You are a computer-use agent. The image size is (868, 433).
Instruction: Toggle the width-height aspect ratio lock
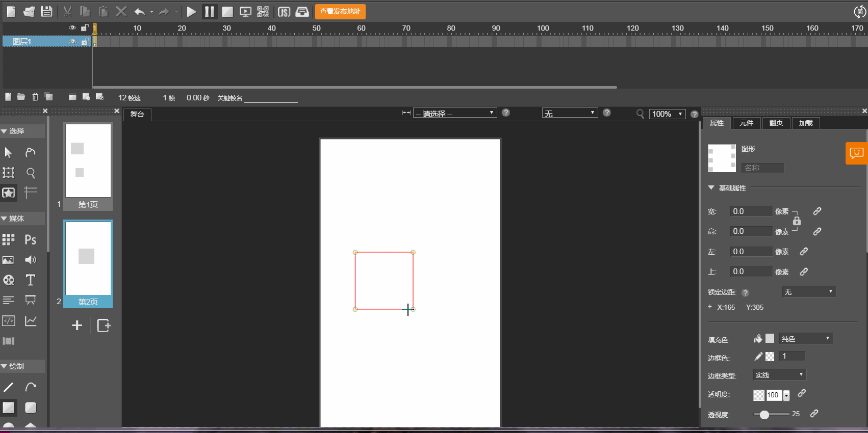pyautogui.click(x=797, y=221)
